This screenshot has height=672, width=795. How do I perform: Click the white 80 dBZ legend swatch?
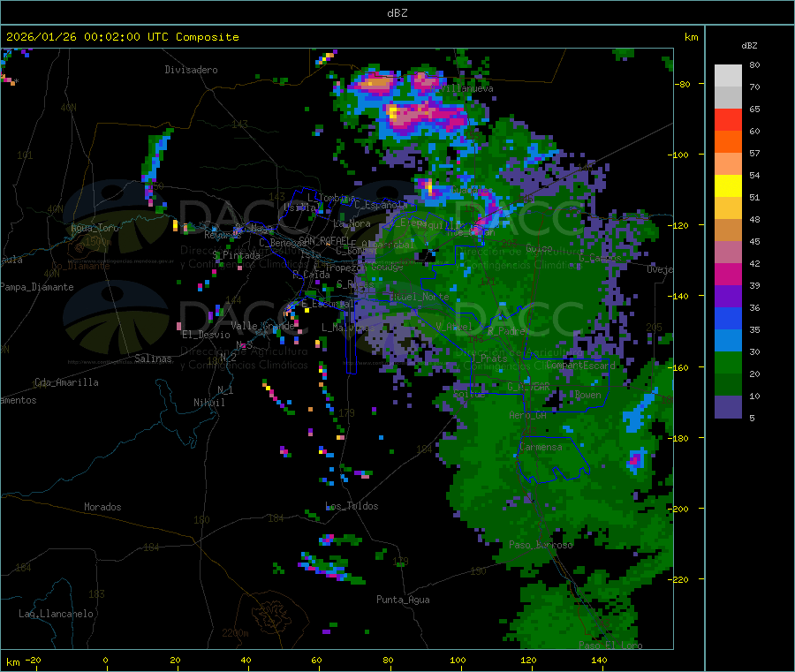728,76
